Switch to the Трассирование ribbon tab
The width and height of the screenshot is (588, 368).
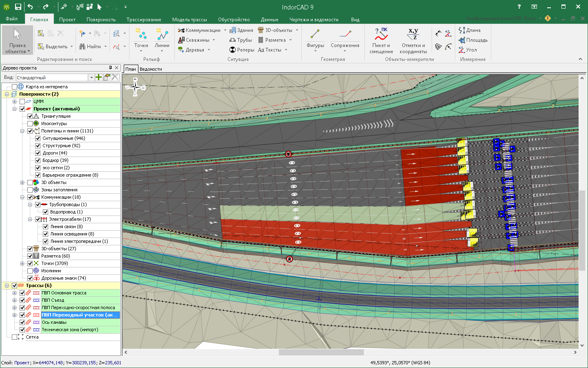[144, 19]
